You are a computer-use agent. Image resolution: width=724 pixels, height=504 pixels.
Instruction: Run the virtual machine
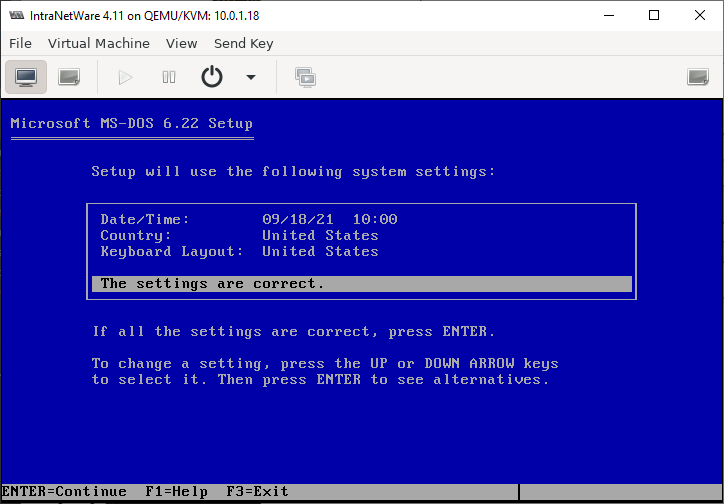tap(125, 77)
